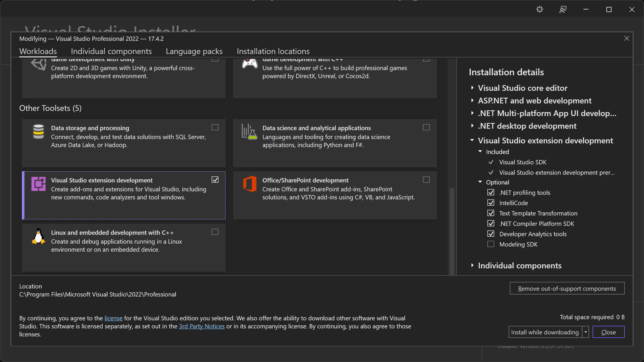Check the Office/SharePoint development workload
644x362 pixels.
pos(426,180)
